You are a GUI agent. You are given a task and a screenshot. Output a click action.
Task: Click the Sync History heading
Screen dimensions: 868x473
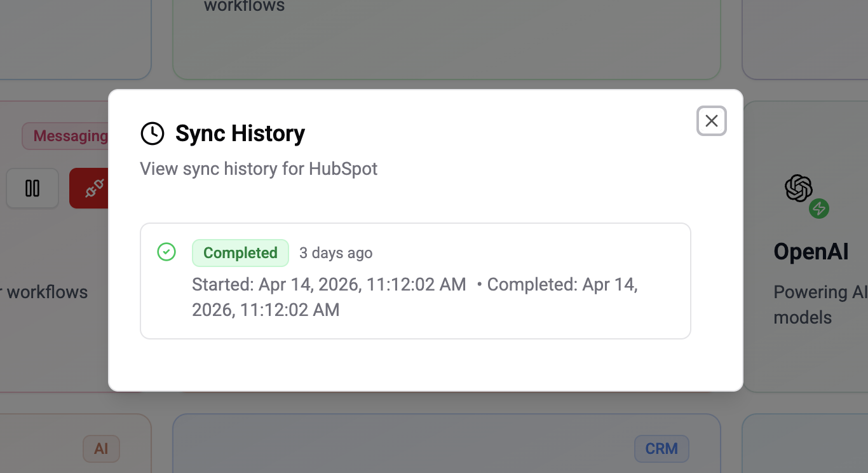coord(240,134)
